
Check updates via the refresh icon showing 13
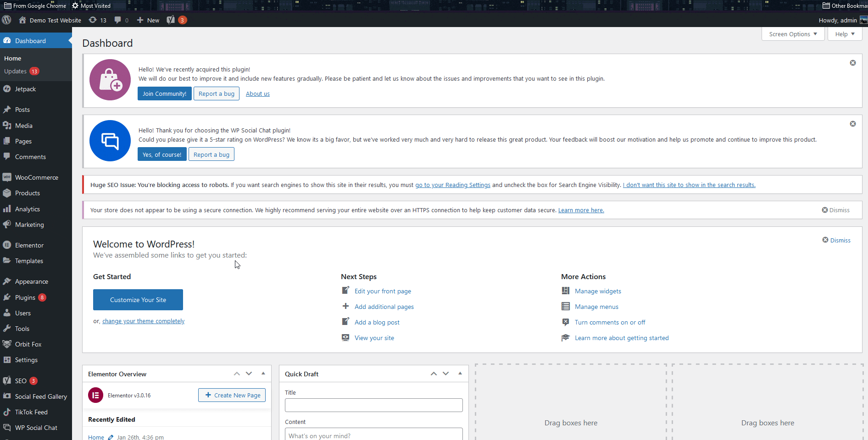[97, 20]
